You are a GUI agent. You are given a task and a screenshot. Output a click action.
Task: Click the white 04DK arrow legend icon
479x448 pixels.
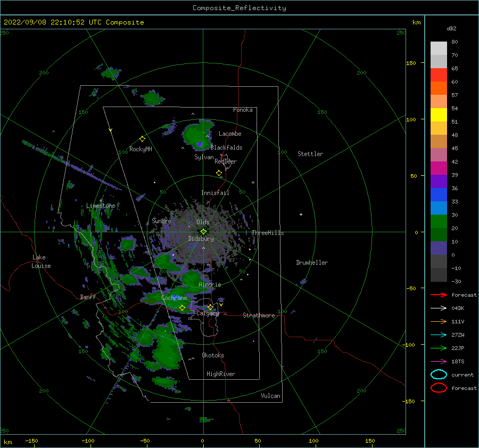click(x=439, y=308)
